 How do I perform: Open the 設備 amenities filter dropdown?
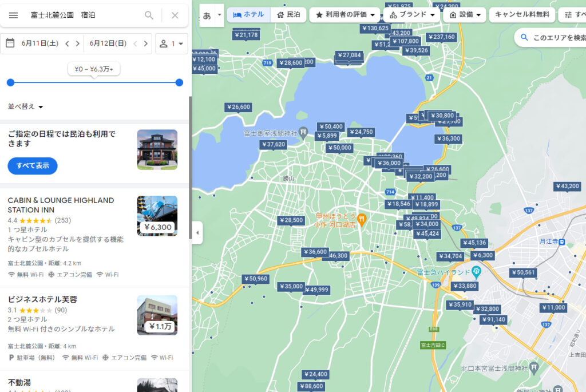[465, 14]
